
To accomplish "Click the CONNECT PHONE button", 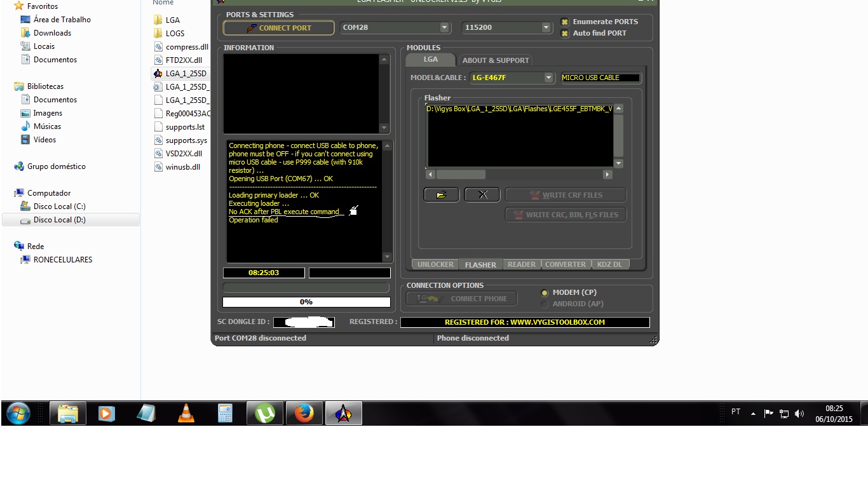I will pos(461,299).
